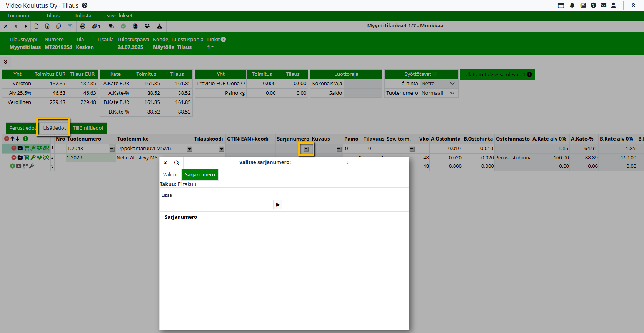Open notifications with the bell icon
The height and width of the screenshot is (333, 644).
click(x=572, y=5)
